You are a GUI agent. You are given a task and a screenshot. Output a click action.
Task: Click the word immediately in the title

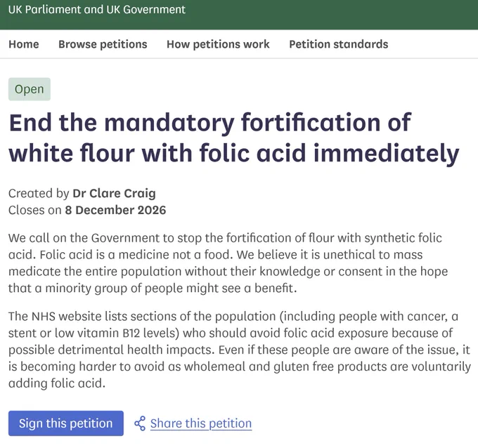pyautogui.click(x=386, y=153)
